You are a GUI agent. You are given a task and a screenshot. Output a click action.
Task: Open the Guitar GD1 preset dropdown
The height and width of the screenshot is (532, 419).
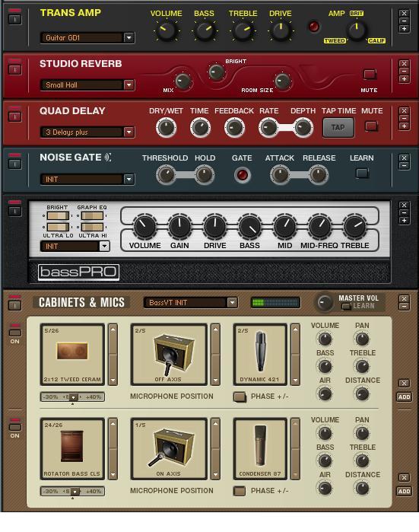pyautogui.click(x=129, y=37)
